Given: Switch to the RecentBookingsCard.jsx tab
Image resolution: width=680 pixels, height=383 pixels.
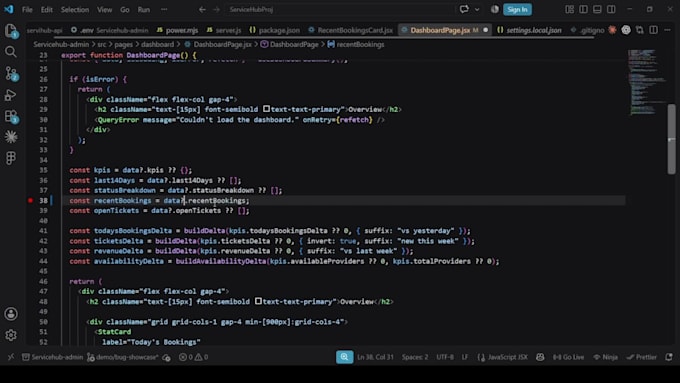Looking at the screenshot, I should click(x=350, y=30).
